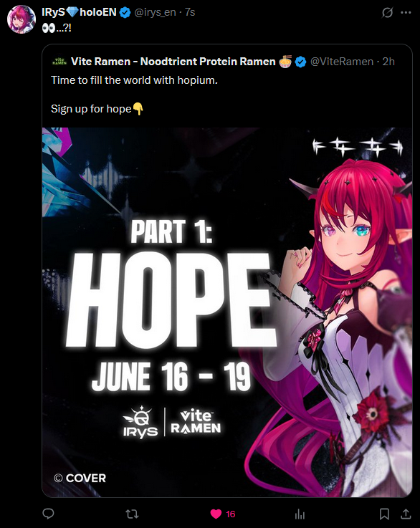
Task: Click Vite Ramen verified checkmark badge
Action: [300, 62]
